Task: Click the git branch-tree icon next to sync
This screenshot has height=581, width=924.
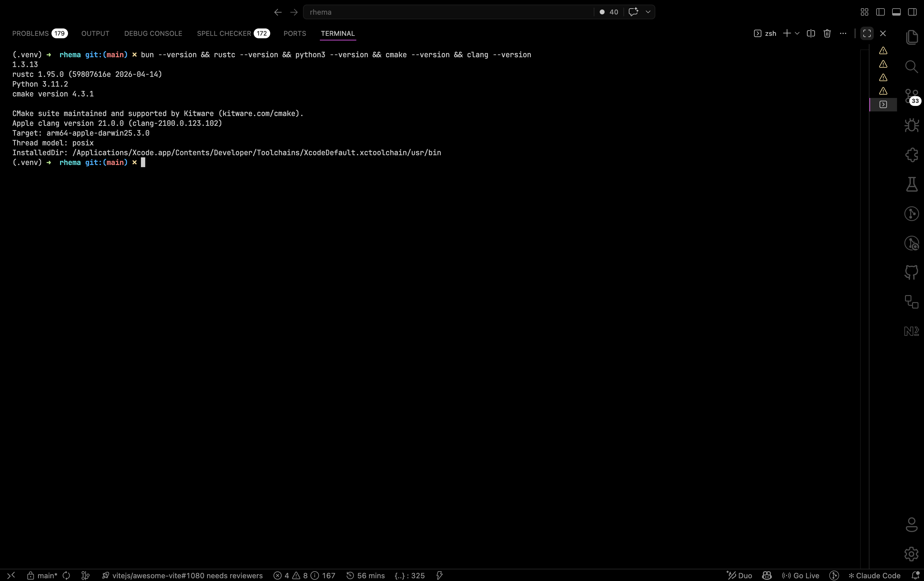Action: 85,575
